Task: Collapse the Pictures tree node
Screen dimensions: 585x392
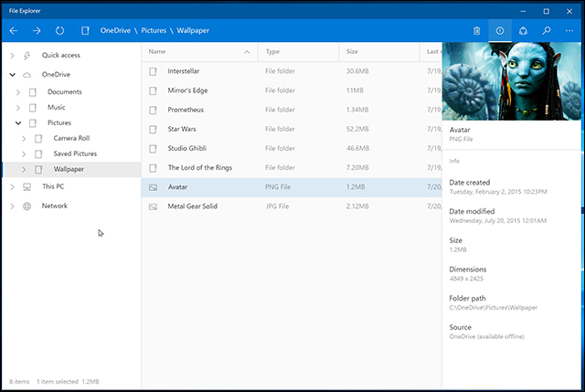Action: click(x=18, y=123)
